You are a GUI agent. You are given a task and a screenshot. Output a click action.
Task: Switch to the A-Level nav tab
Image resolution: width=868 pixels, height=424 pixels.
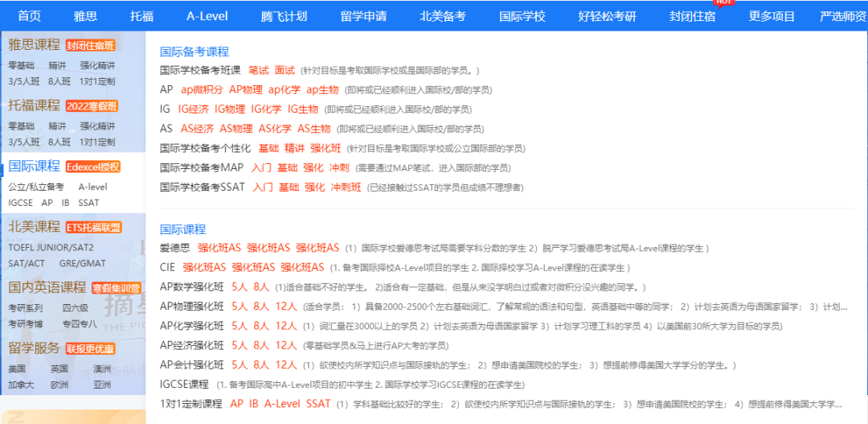[207, 16]
